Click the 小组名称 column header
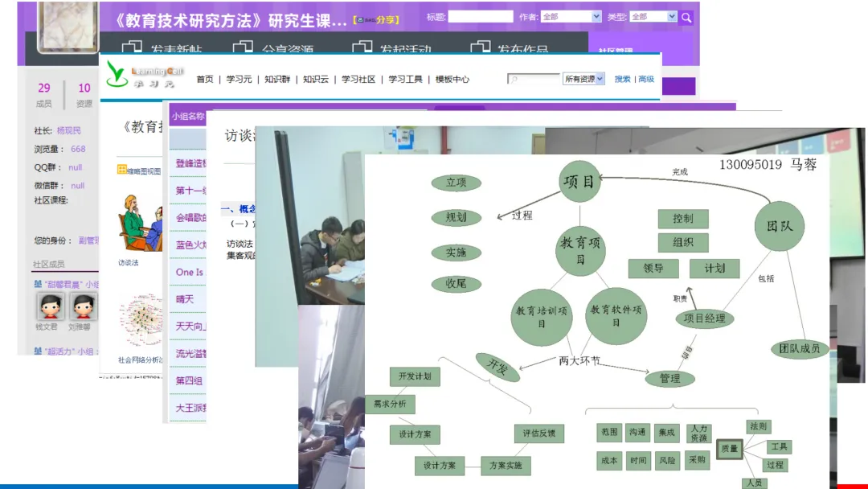868x489 pixels. pos(187,117)
